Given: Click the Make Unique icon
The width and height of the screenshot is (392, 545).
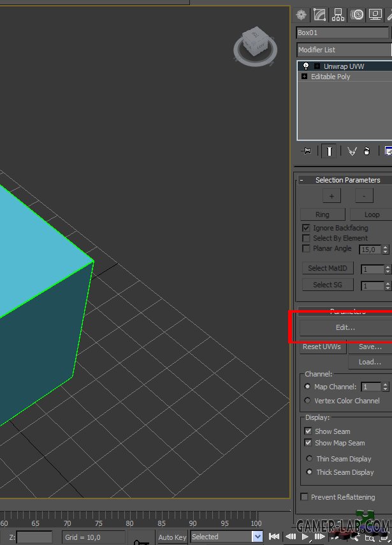Looking at the screenshot, I should (351, 151).
